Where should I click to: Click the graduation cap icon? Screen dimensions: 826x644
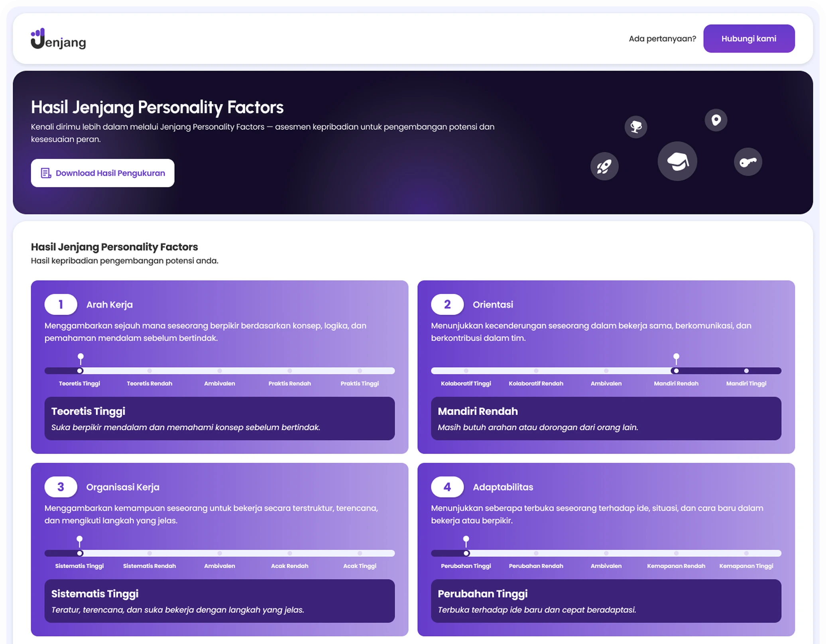[677, 161]
